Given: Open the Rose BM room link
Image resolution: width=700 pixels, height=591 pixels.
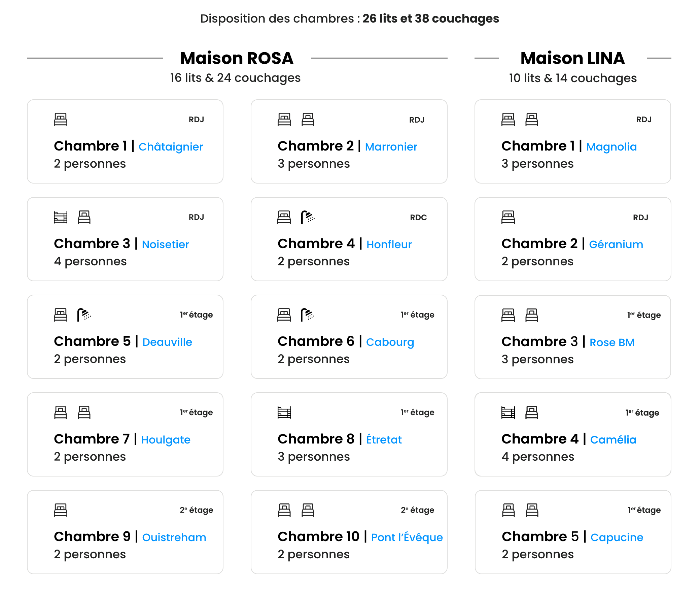Looking at the screenshot, I should click(x=612, y=342).
